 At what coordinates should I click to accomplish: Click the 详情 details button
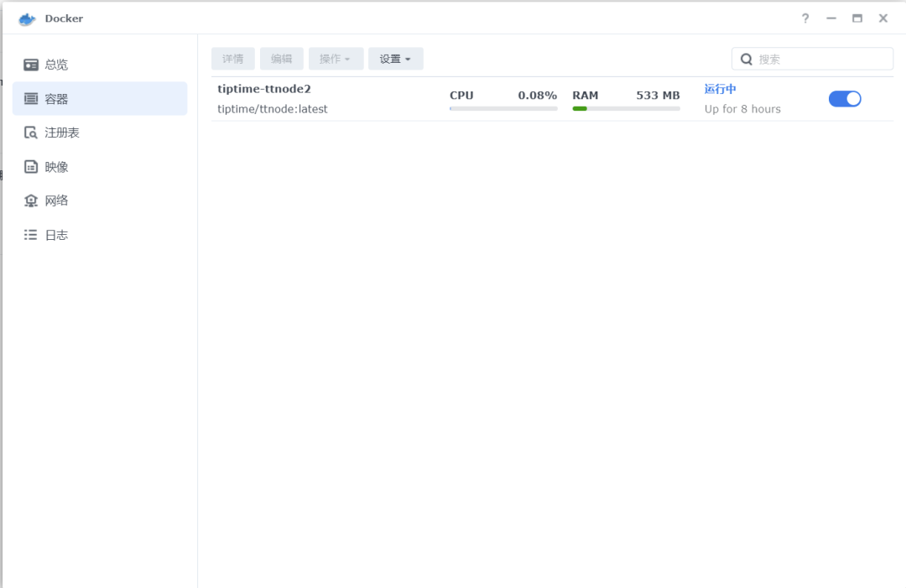233,59
